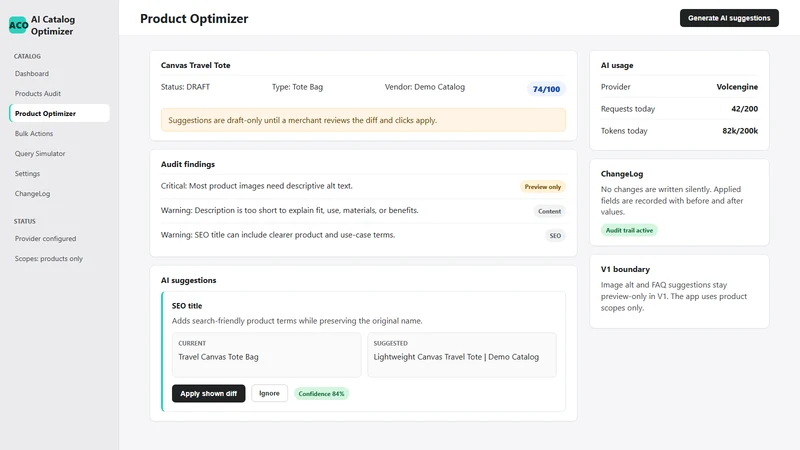800x450 pixels.
Task: Apply the shown diff
Action: click(x=208, y=393)
